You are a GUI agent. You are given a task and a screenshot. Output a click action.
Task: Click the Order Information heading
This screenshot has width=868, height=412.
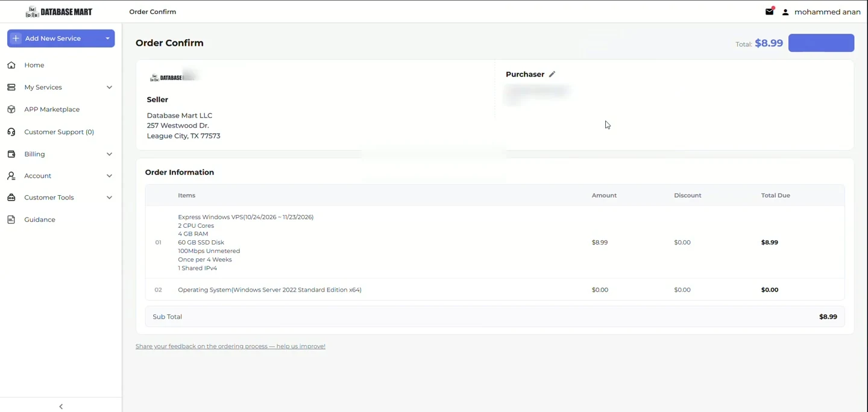[179, 172]
